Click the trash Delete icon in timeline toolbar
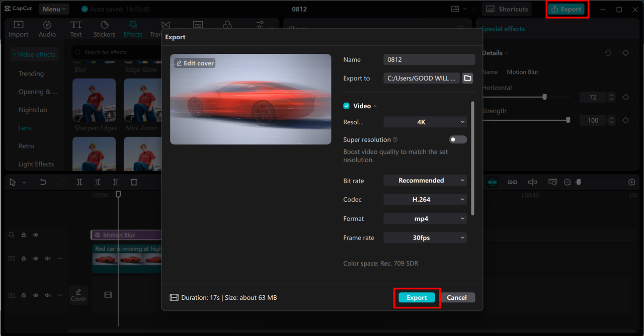The height and width of the screenshot is (336, 644). [x=134, y=182]
